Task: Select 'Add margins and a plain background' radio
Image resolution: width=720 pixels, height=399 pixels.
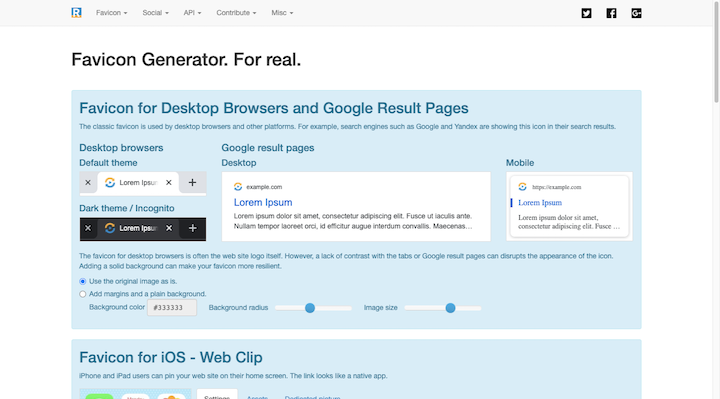Action: [83, 294]
